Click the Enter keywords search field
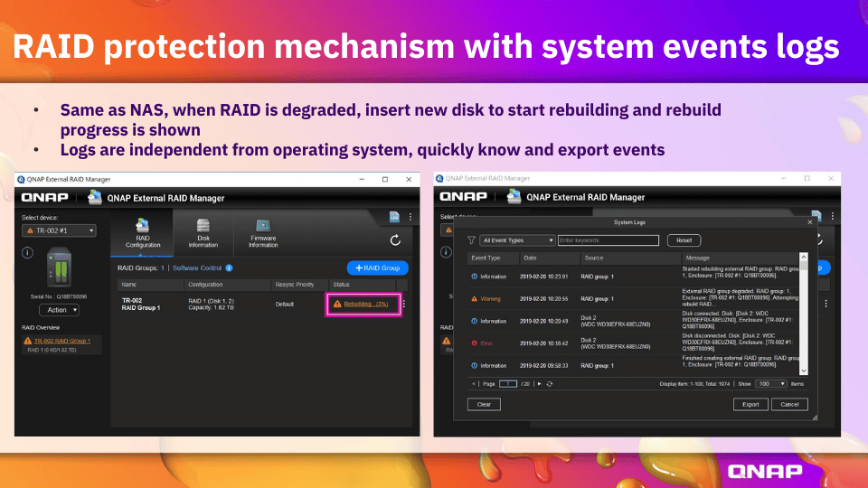Image resolution: width=868 pixels, height=488 pixels. [609, 240]
